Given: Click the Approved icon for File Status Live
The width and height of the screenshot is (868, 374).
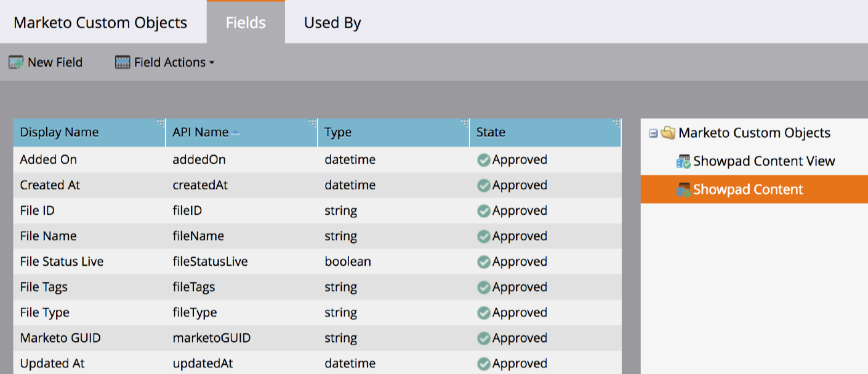Looking at the screenshot, I should point(484,261).
